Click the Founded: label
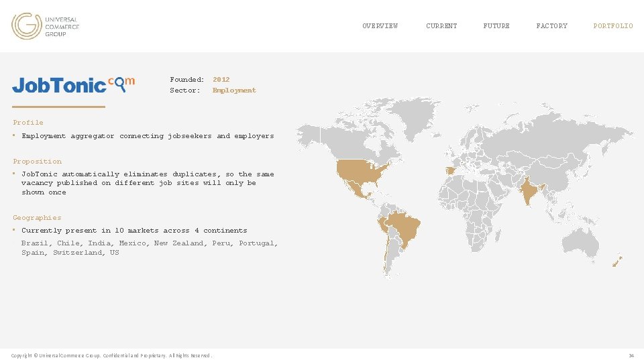The image size is (644, 362). click(x=187, y=80)
